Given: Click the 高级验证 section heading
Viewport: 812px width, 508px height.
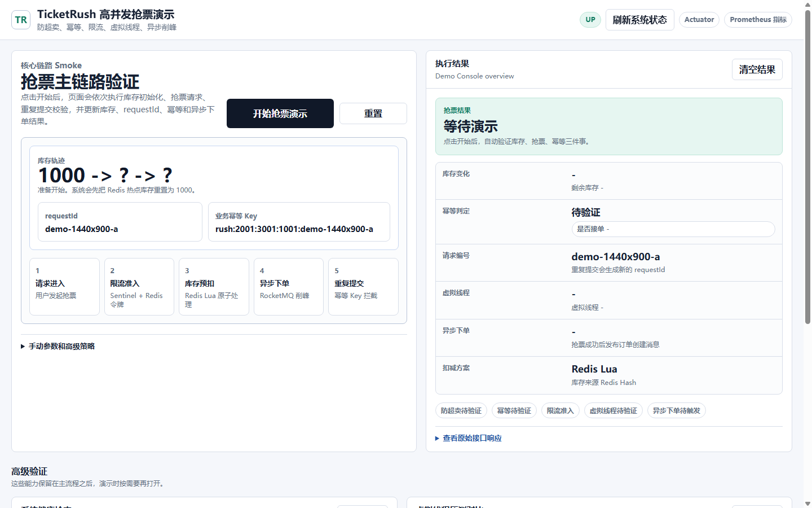Looking at the screenshot, I should (29, 471).
